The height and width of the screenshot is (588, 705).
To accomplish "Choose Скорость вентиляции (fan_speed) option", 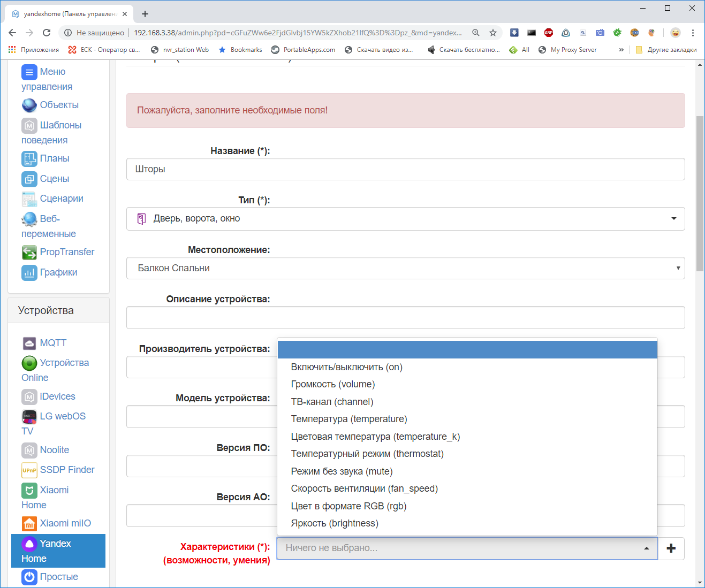I will 467,488.
